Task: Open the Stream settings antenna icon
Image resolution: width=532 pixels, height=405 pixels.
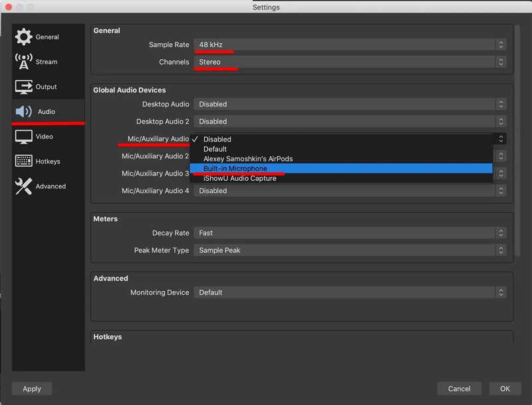Action: [x=24, y=62]
